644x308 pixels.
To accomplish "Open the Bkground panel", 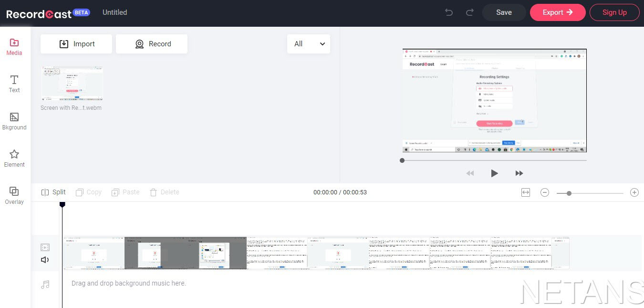I will [x=14, y=121].
